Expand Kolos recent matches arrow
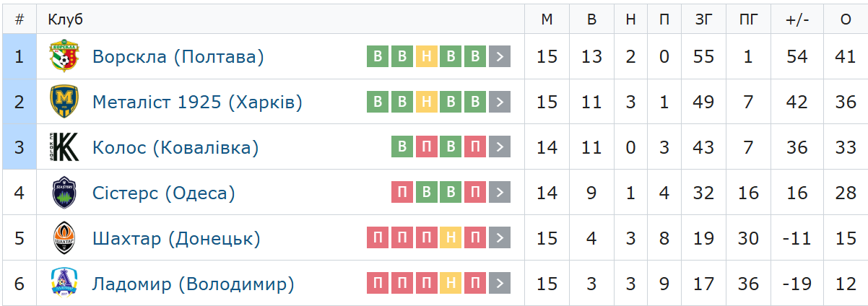This screenshot has width=868, height=306. 500,147
